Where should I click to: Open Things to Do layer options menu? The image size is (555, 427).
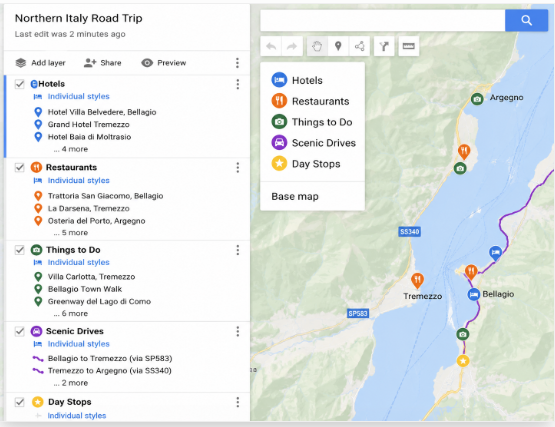(x=238, y=250)
